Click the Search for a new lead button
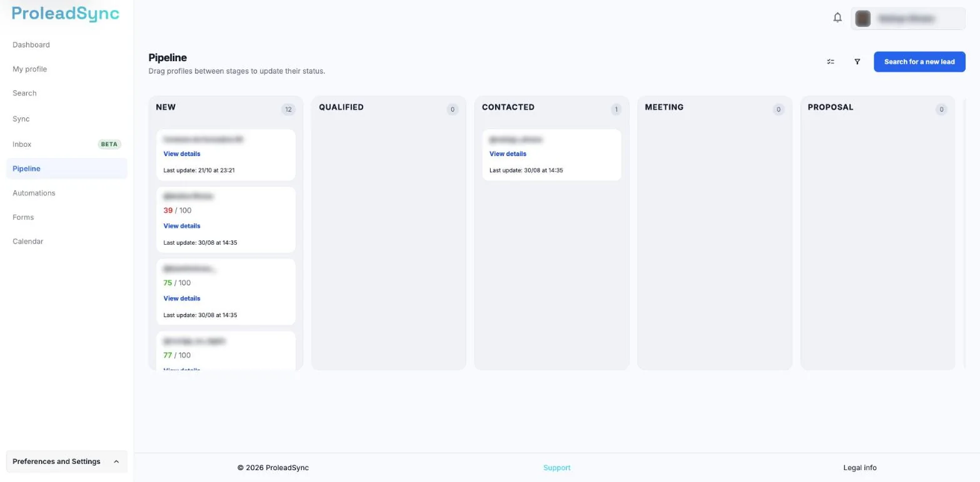Image resolution: width=980 pixels, height=482 pixels. click(x=919, y=62)
